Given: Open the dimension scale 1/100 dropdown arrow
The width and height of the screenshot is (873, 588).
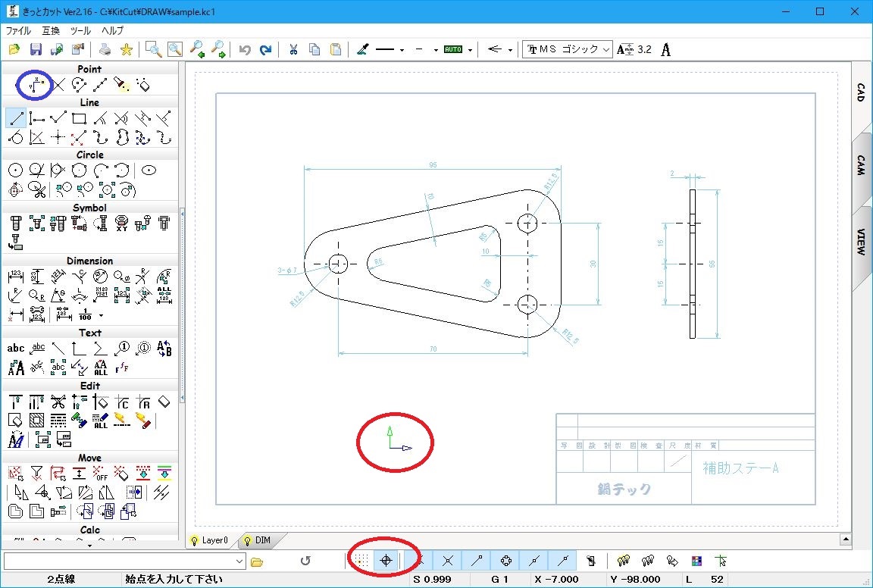Looking at the screenshot, I should pyautogui.click(x=101, y=316).
